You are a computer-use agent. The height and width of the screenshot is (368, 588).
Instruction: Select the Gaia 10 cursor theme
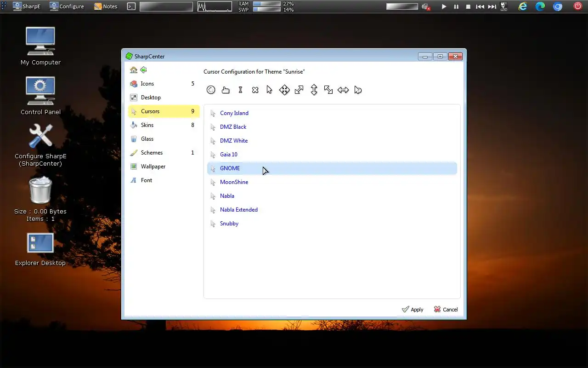[332, 155]
